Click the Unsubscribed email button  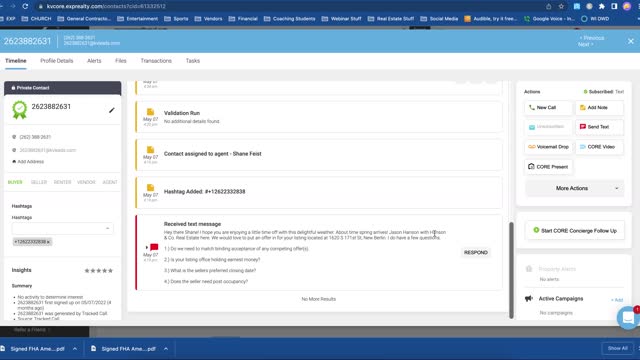click(x=548, y=127)
